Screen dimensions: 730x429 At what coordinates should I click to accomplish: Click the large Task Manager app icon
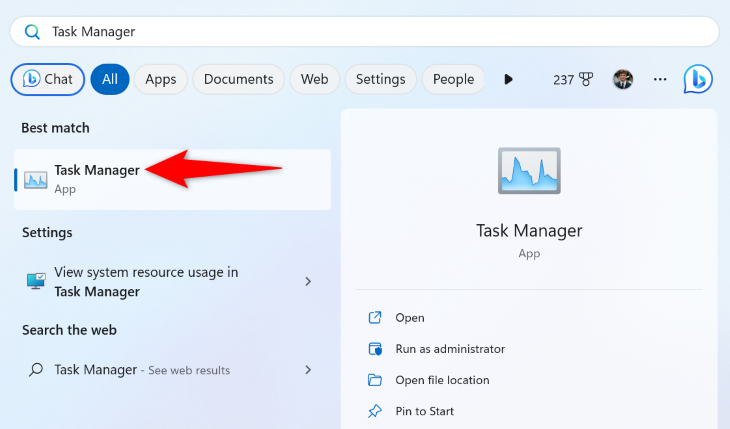pyautogui.click(x=529, y=171)
